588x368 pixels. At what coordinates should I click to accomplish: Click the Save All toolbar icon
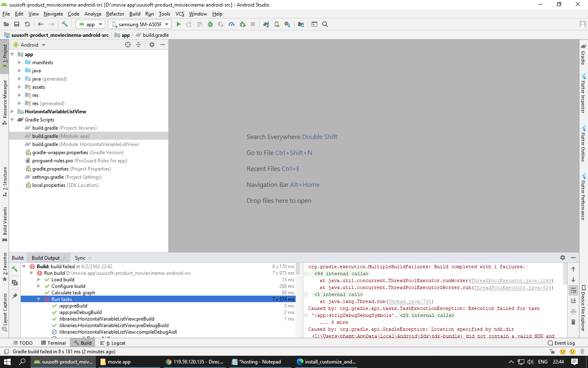tap(17, 25)
